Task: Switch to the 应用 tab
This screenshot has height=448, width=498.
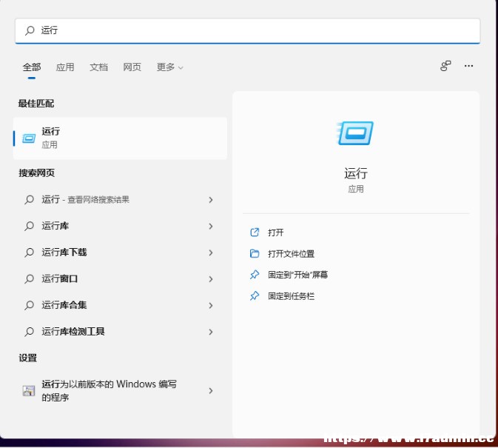Action: 65,67
